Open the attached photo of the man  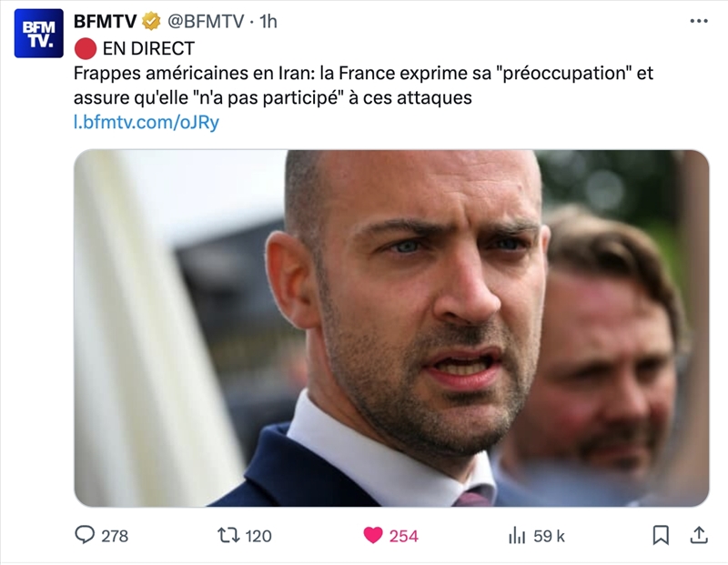coord(391,328)
